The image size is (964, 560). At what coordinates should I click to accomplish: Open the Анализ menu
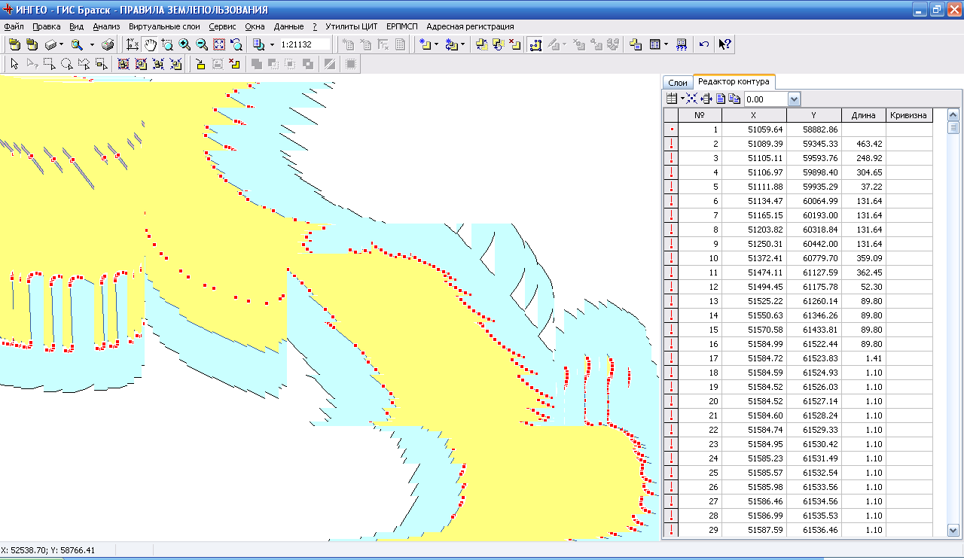coord(106,26)
